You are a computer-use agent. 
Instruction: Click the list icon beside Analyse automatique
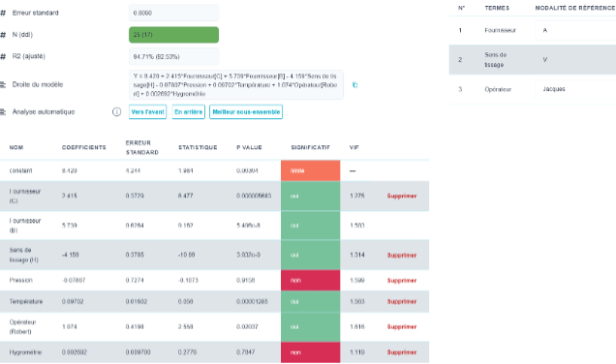coord(3,112)
